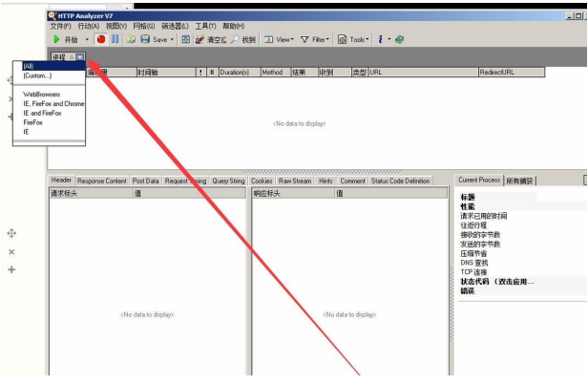This screenshot has width=588, height=385.
Task: Open the 工具(T) menu
Action: 205,26
